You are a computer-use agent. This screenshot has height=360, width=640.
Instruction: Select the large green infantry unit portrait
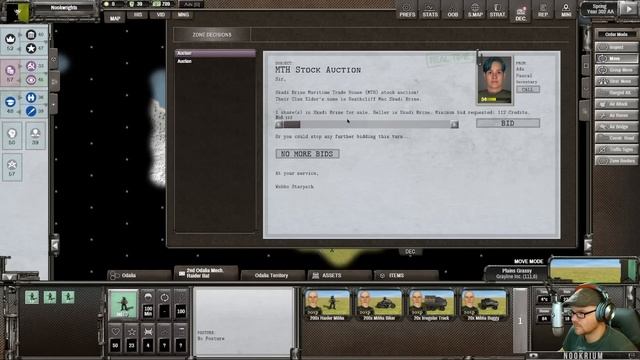click(123, 304)
